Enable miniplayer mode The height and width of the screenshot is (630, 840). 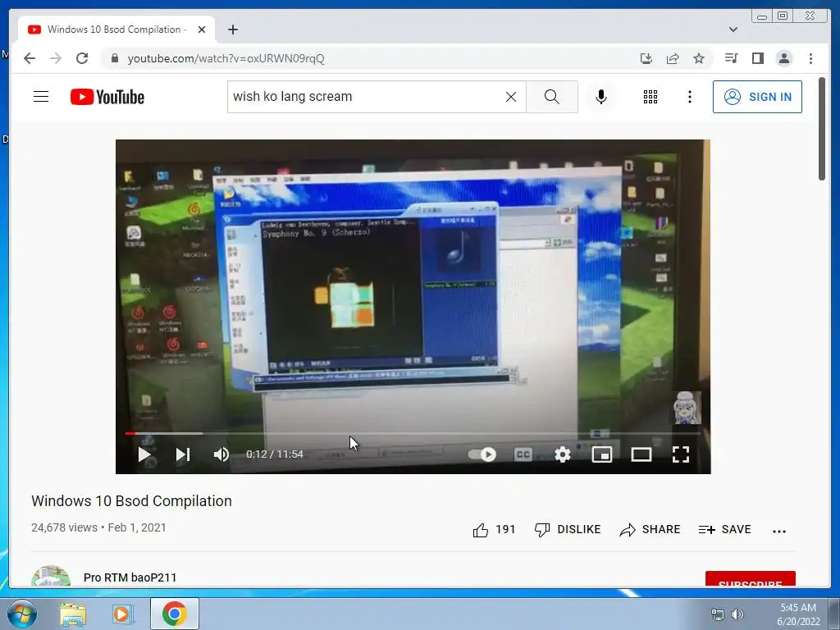[x=601, y=454]
